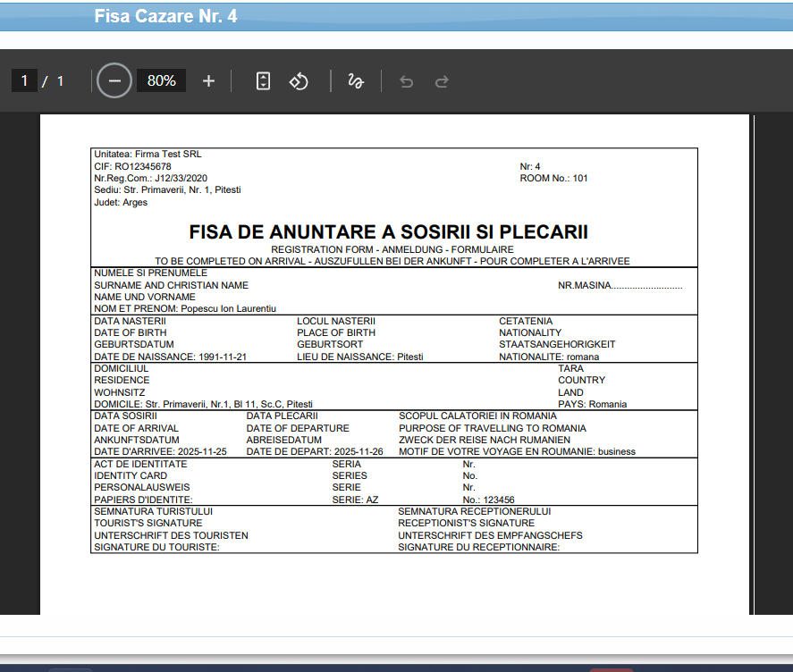Image resolution: width=793 pixels, height=672 pixels.
Task: Click the undo arrow icon
Action: 406,80
